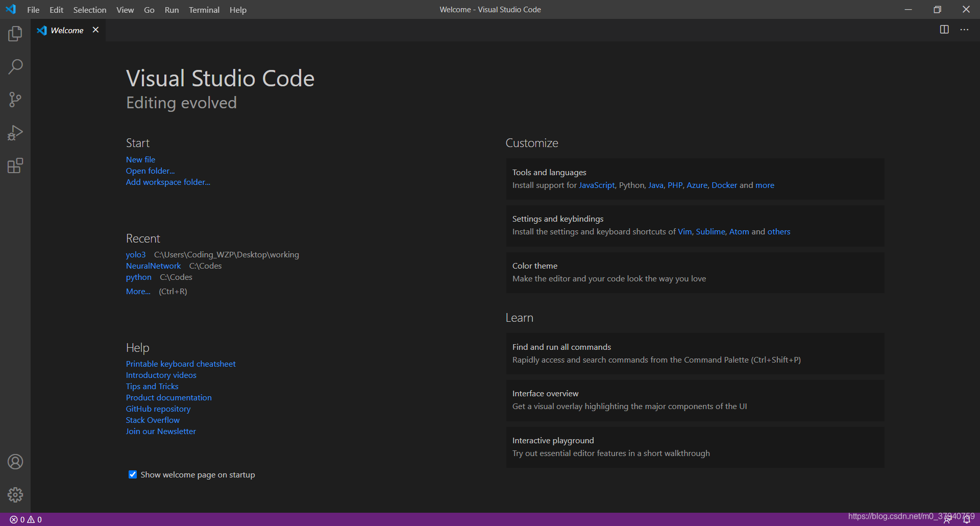Open the Color theme card

[695, 272]
